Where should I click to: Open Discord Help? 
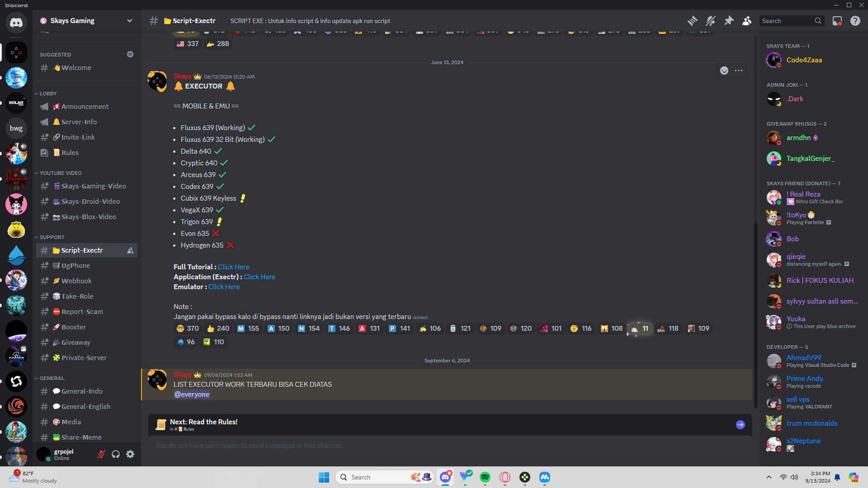(855, 21)
